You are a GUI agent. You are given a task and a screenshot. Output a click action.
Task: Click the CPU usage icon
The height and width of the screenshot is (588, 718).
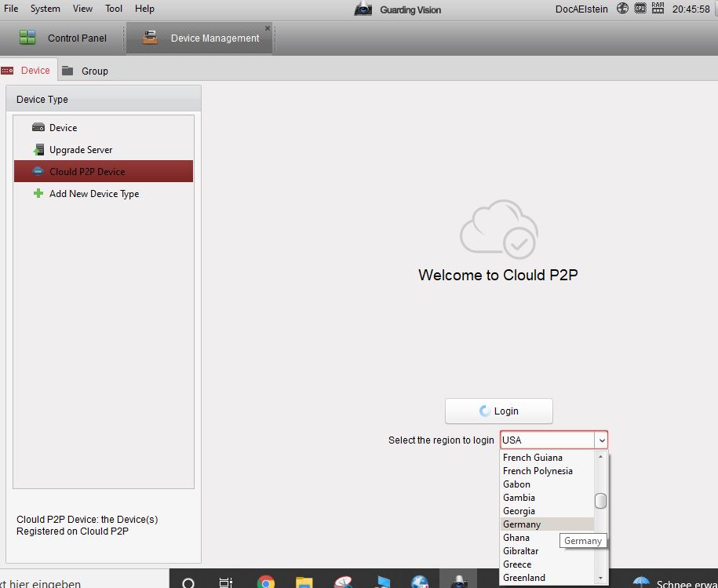(640, 8)
